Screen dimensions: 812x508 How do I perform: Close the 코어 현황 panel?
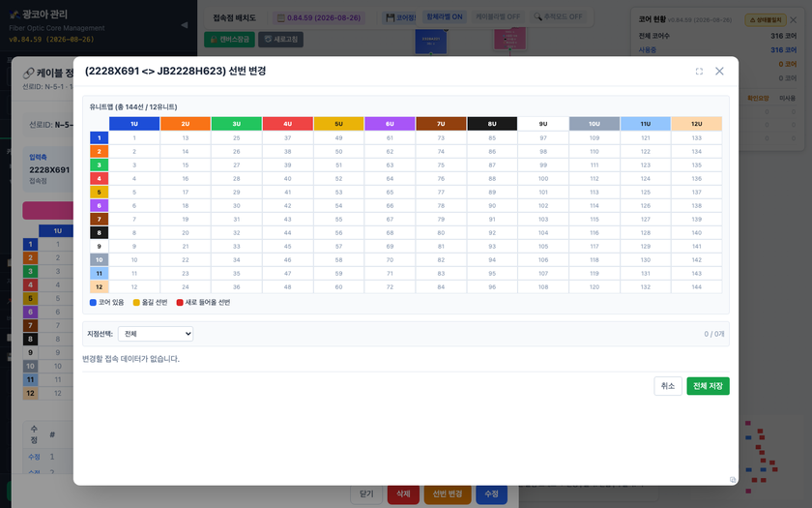[x=794, y=19]
